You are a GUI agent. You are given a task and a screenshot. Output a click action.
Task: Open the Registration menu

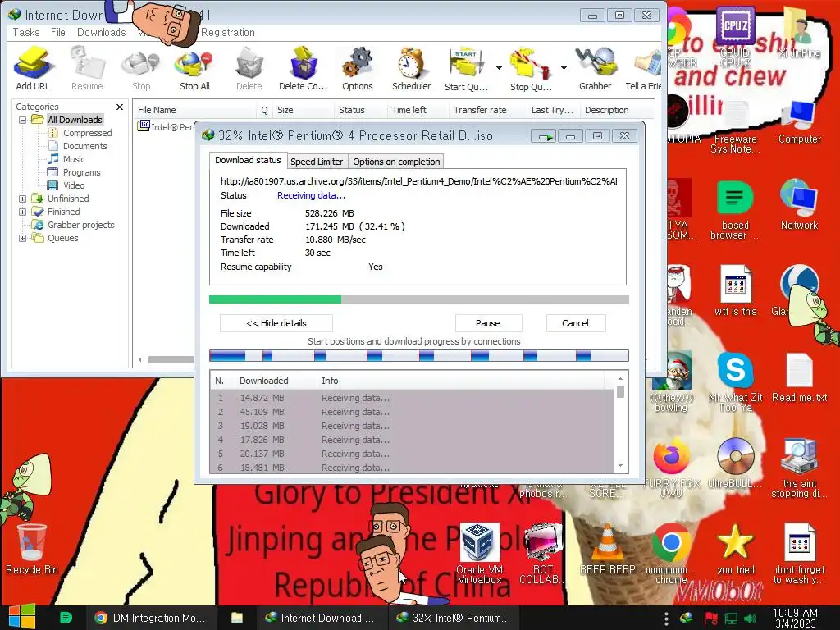point(228,32)
